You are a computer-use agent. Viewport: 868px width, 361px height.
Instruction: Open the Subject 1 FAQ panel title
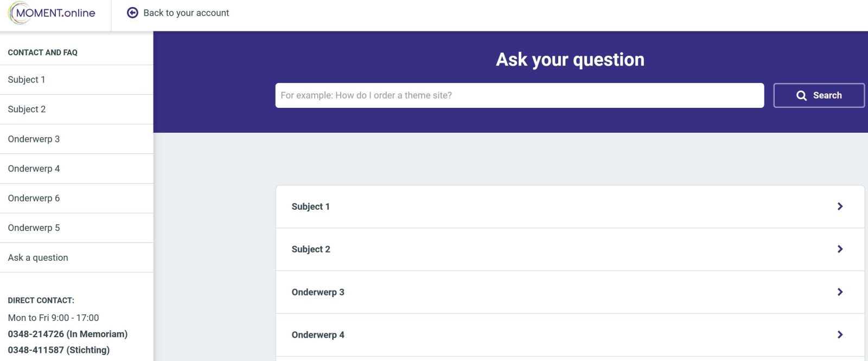(310, 207)
